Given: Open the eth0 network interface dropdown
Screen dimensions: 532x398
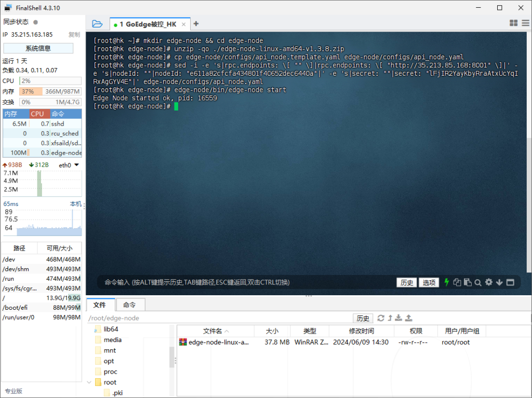Looking at the screenshot, I should 76,165.
